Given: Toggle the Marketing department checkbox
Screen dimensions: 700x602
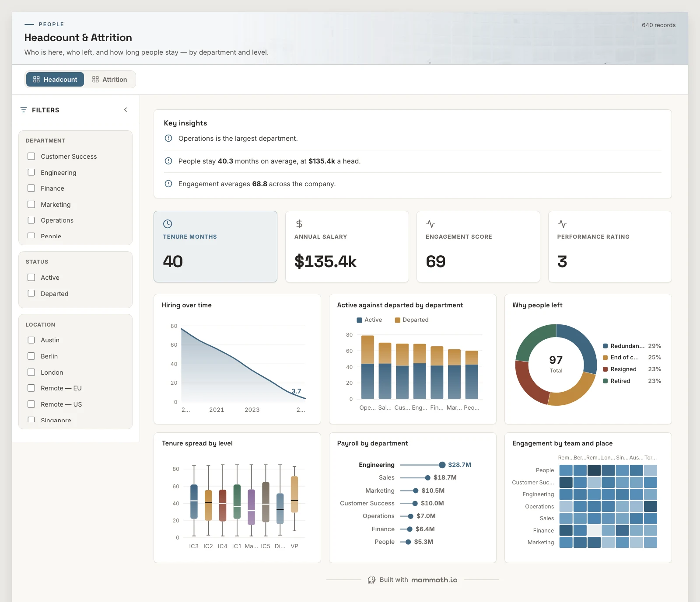Looking at the screenshot, I should (31, 204).
